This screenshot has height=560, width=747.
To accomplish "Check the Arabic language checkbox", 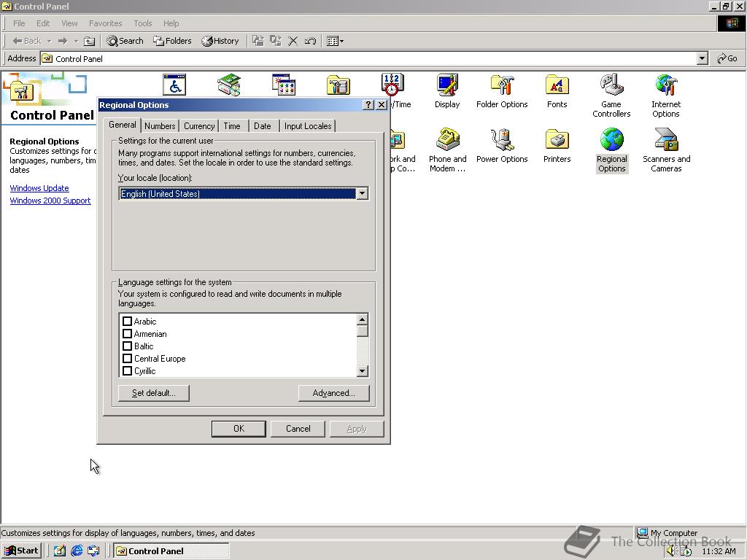I will tap(128, 321).
